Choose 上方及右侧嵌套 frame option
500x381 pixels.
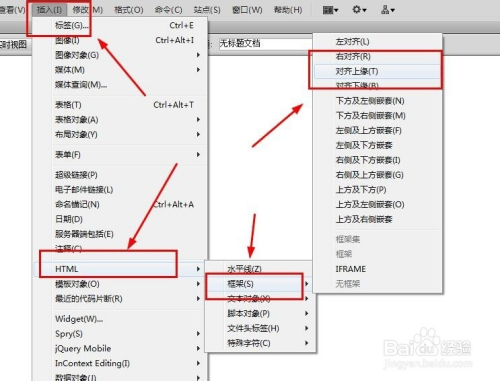pos(377,219)
